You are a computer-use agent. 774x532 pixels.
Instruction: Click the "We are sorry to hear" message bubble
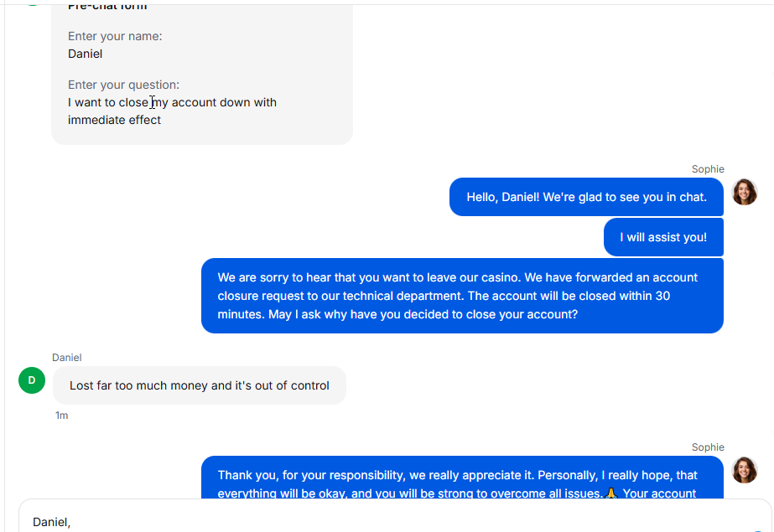[462, 296]
